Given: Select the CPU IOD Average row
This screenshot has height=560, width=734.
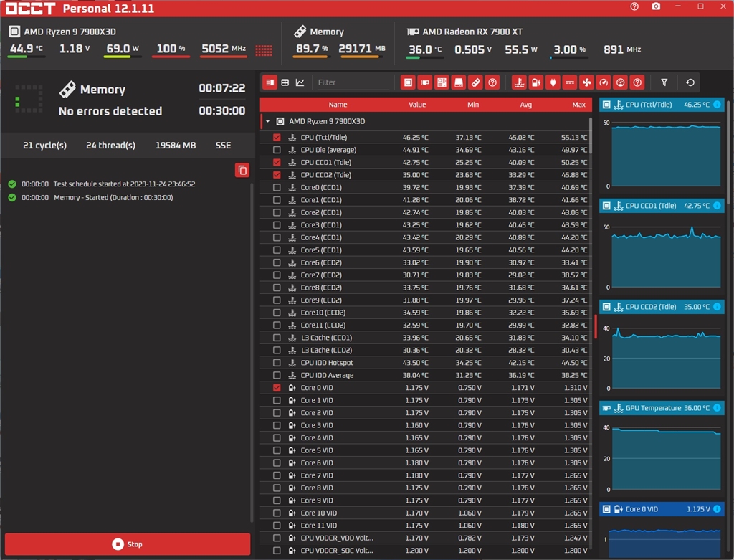Looking at the screenshot, I should 425,375.
